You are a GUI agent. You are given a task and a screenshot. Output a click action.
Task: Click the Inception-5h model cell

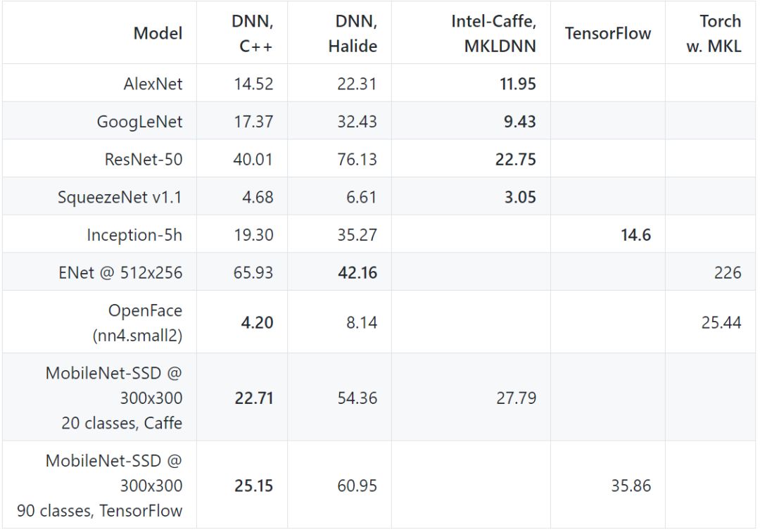pyautogui.click(x=134, y=235)
